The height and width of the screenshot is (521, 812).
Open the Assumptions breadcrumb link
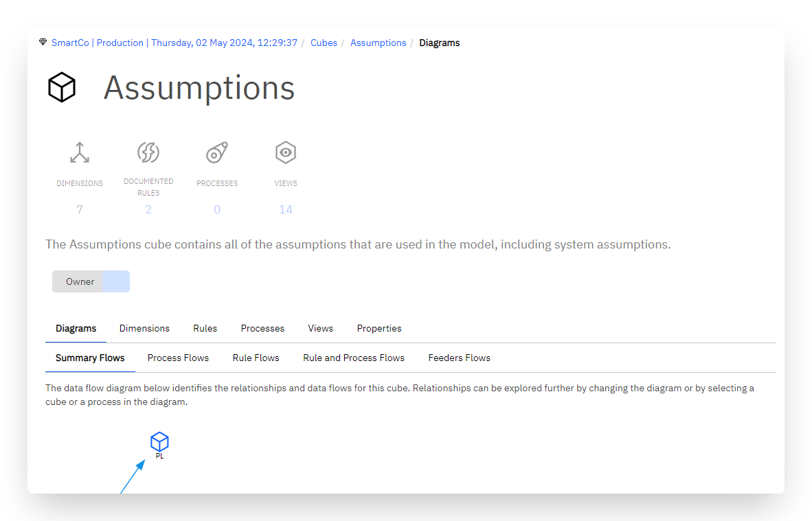click(378, 43)
